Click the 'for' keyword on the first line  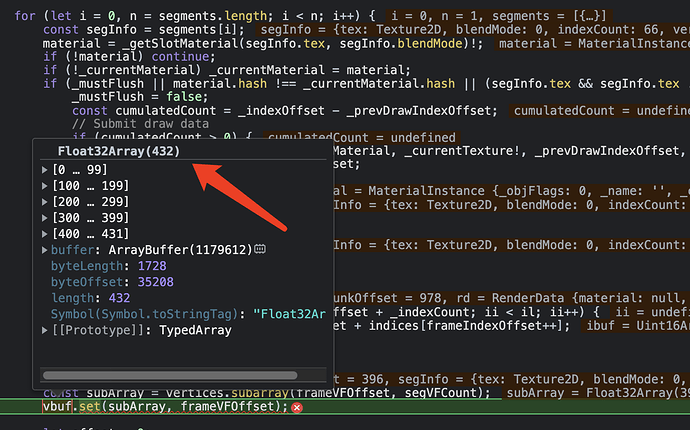[x=25, y=16]
